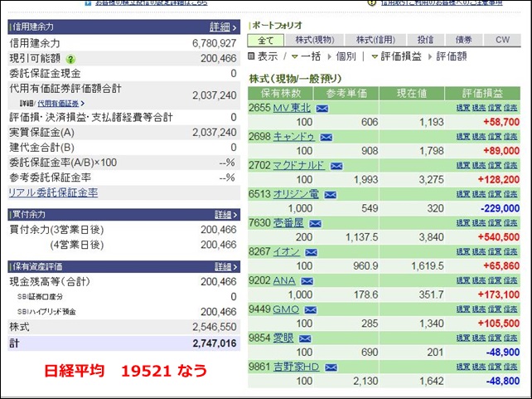532x399 pixels.
Task: Click 現買 in the MV東北 row
Action: point(462,108)
